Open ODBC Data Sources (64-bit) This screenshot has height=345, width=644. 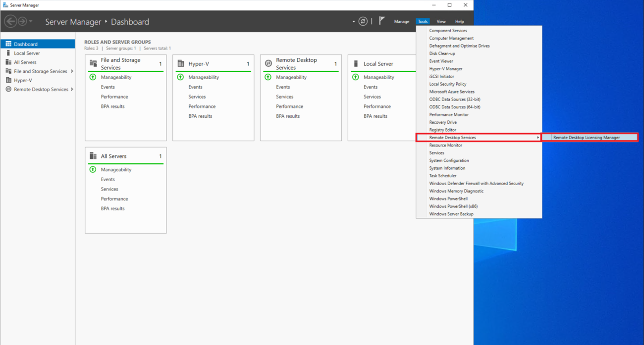[479, 107]
